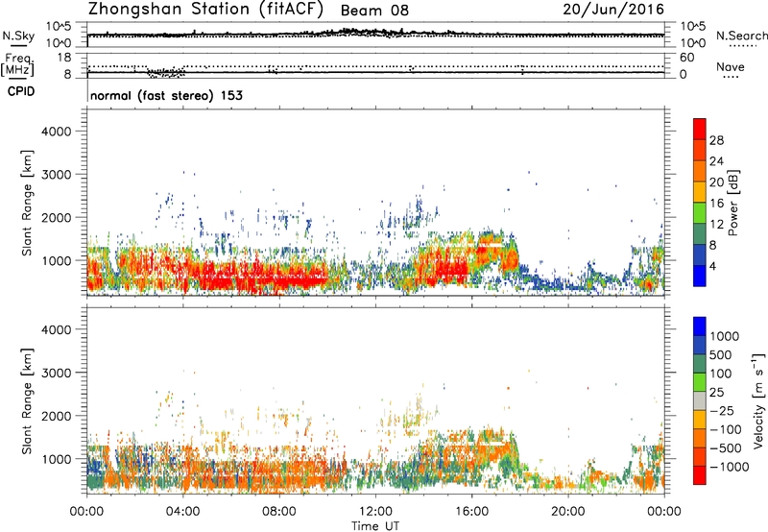Viewport: 768px width, 532px height.
Task: Click the "500" label on Velocity color bar
Action: (x=720, y=354)
